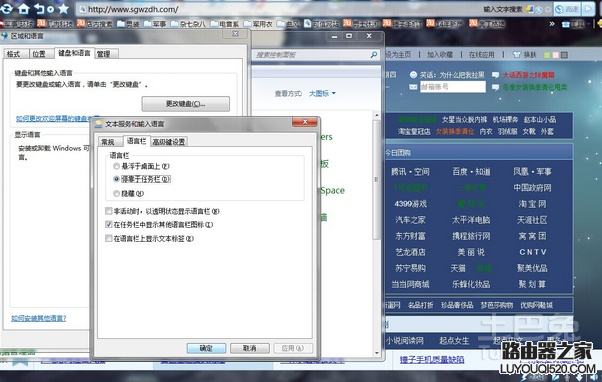This screenshot has height=382, width=602.
Task: Open the 电音系 bookmark folder
Action: (225, 24)
